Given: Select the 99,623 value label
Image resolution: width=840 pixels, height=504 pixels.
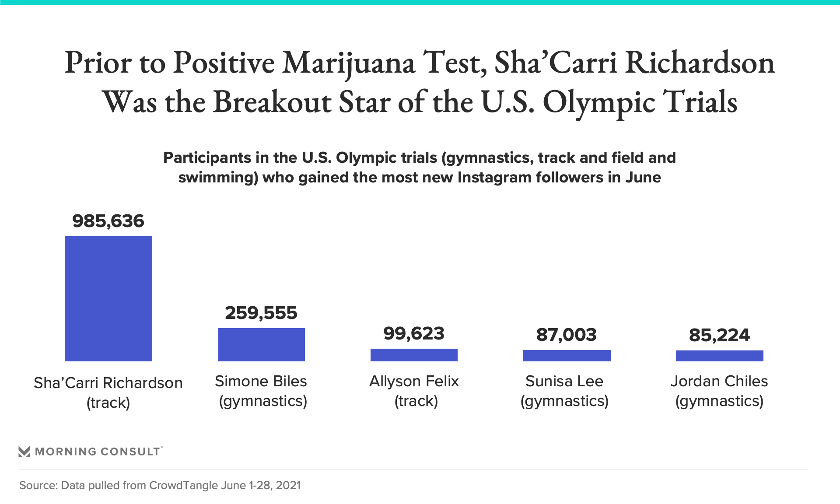Looking at the screenshot, I should tap(414, 333).
